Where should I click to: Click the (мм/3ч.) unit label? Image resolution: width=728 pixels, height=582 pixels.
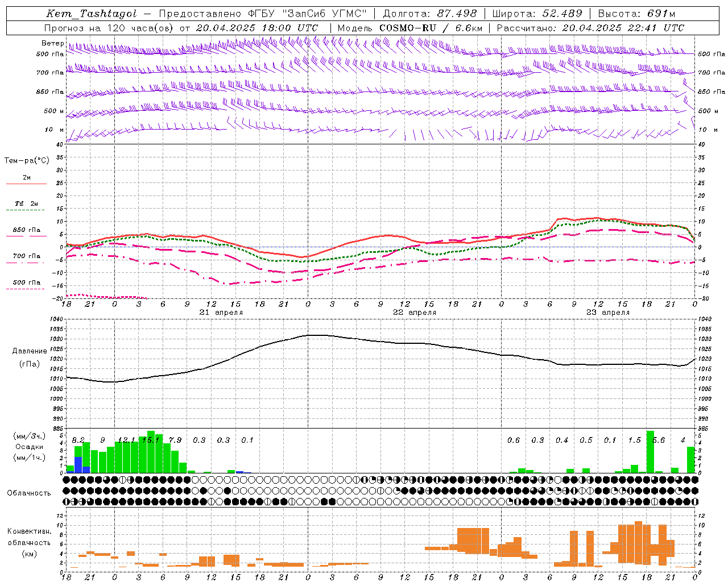30,436
